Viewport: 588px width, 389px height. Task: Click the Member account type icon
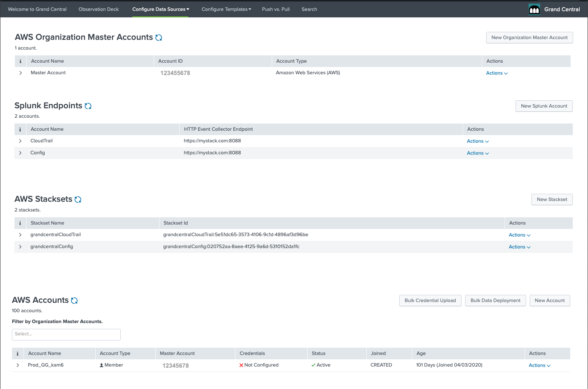pyautogui.click(x=101, y=365)
